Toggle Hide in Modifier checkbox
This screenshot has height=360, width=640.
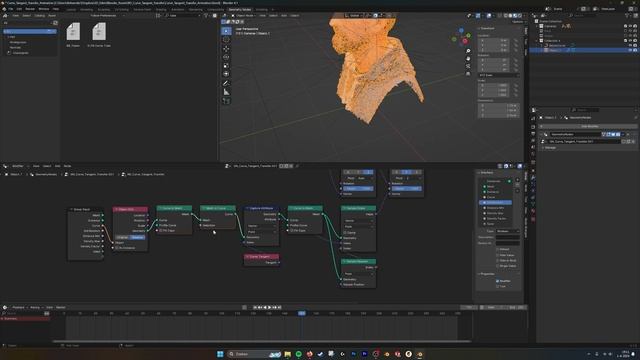tap(498, 260)
